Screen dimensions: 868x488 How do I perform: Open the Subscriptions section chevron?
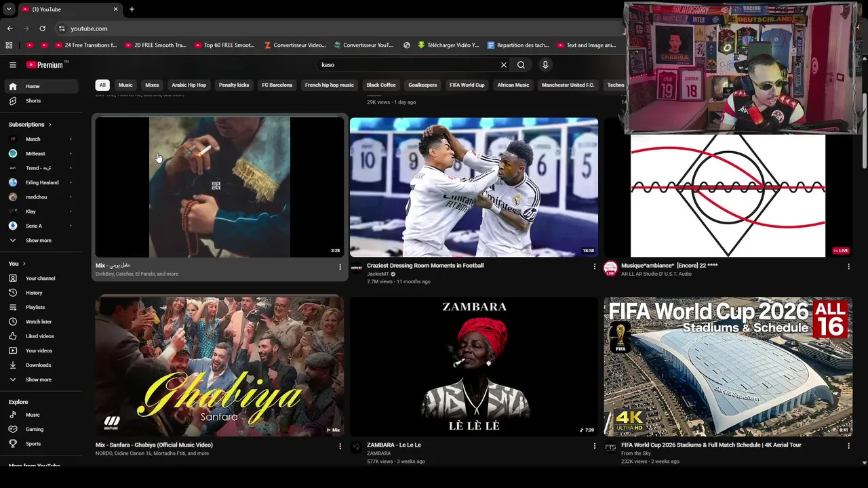tap(50, 125)
